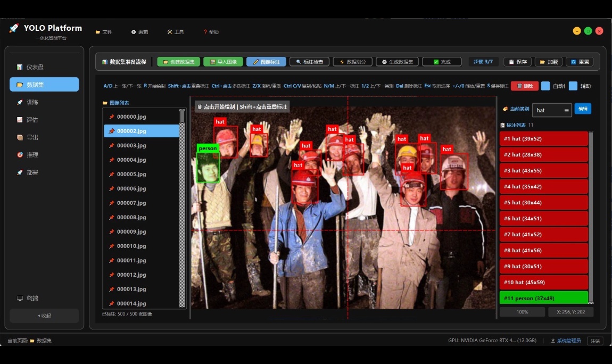Open the 工具 menu
The height and width of the screenshot is (364, 612).
coord(175,32)
